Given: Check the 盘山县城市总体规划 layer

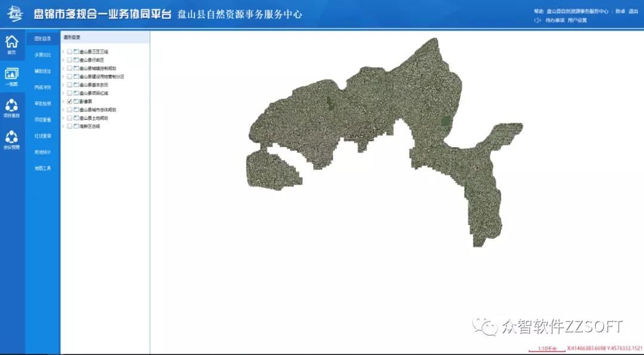Looking at the screenshot, I should (x=69, y=110).
